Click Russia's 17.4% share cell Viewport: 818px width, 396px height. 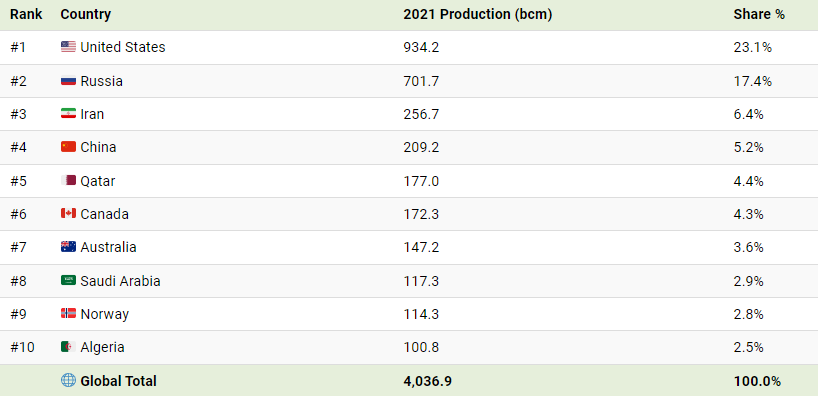(x=752, y=81)
